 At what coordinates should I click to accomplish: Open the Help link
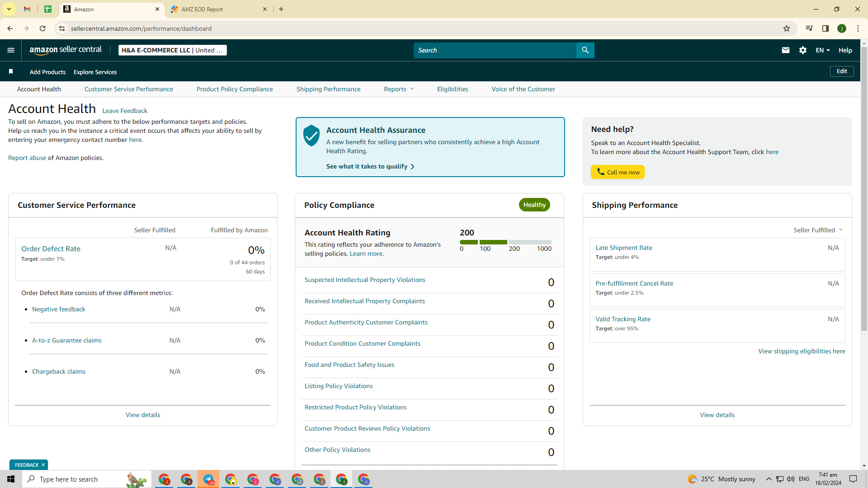point(845,50)
